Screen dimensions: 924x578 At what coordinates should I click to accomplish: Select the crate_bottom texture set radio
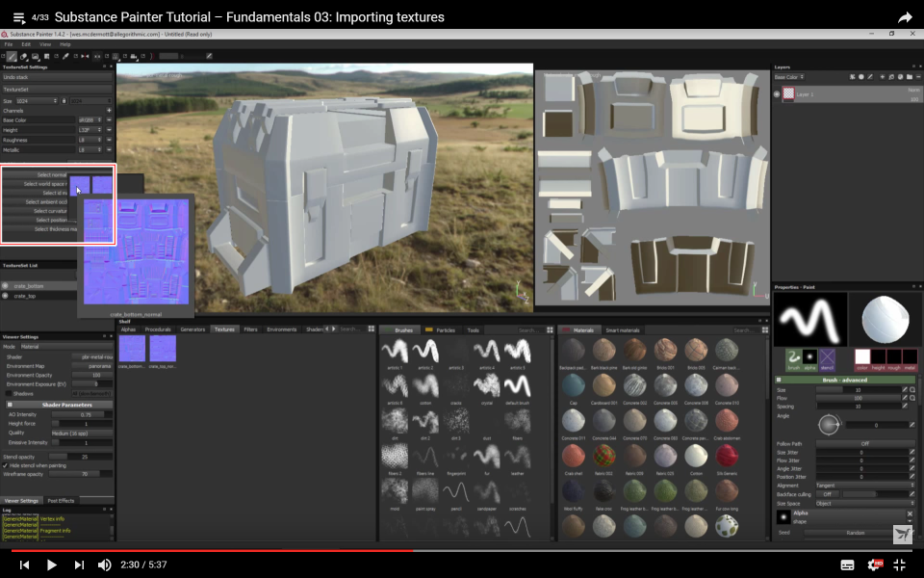6,286
